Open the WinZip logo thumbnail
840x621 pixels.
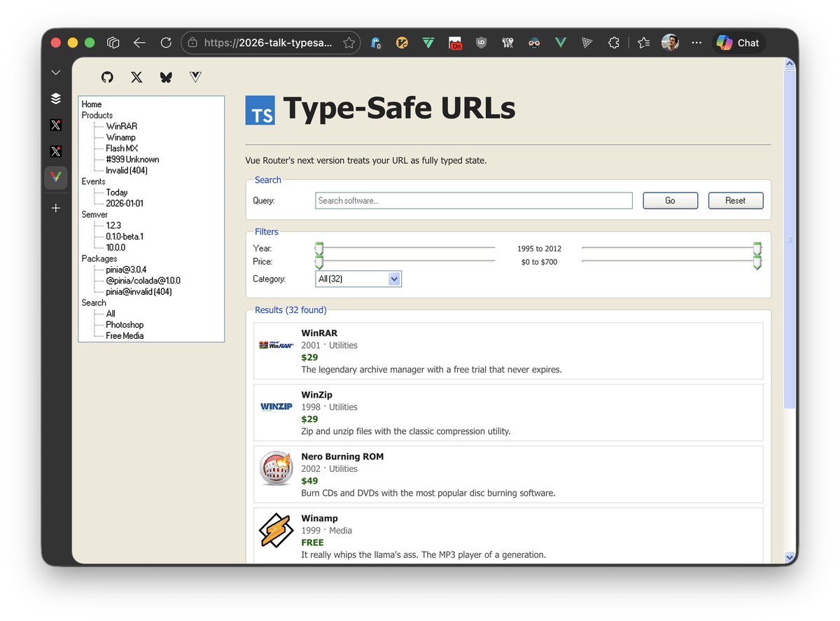276,407
